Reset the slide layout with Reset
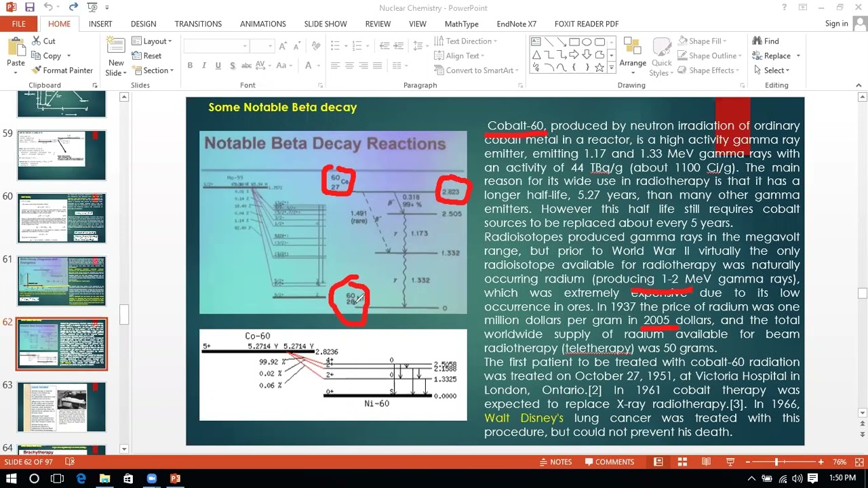Screen dimensions: 868x488 146,56
